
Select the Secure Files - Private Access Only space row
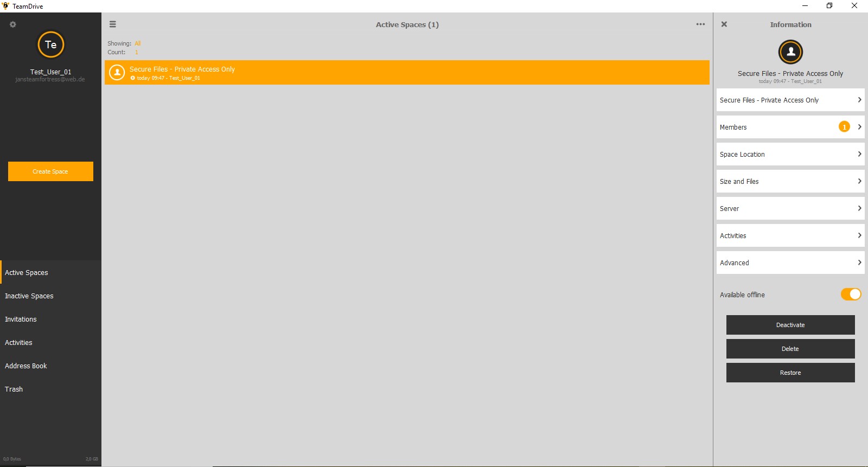[407, 72]
